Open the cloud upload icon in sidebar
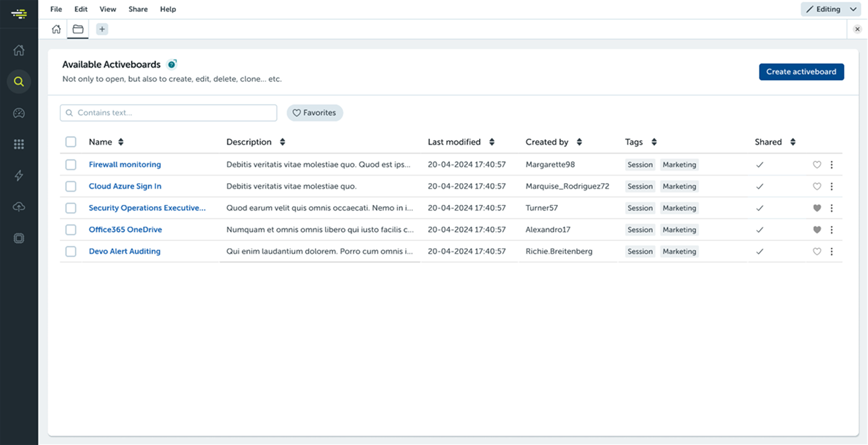The width and height of the screenshot is (868, 445). coord(19,206)
